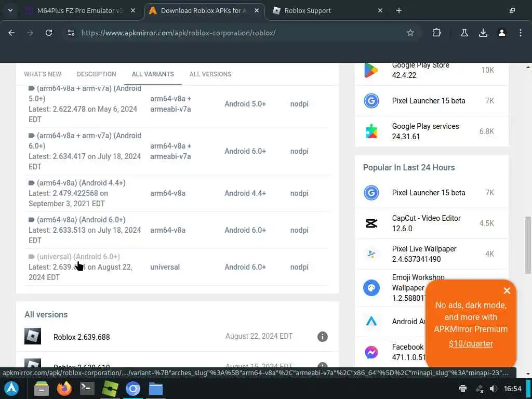Open arm64-v8a + arm-v7a Android 6.0+ variant
Image resolution: width=532 pixels, height=399 pixels.
click(85, 141)
